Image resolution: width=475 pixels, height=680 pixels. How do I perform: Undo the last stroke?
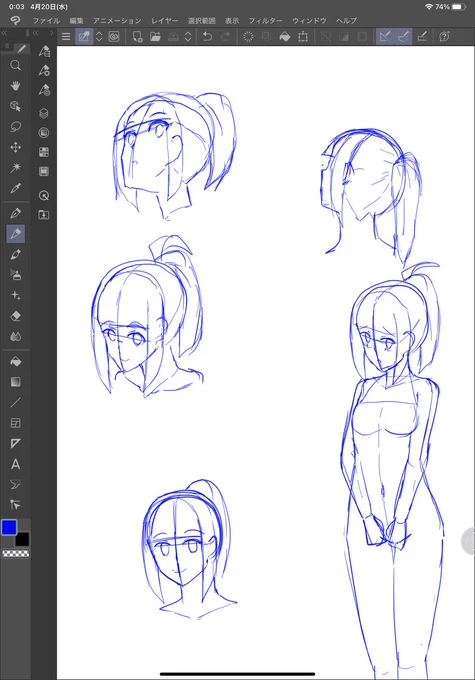[207, 36]
